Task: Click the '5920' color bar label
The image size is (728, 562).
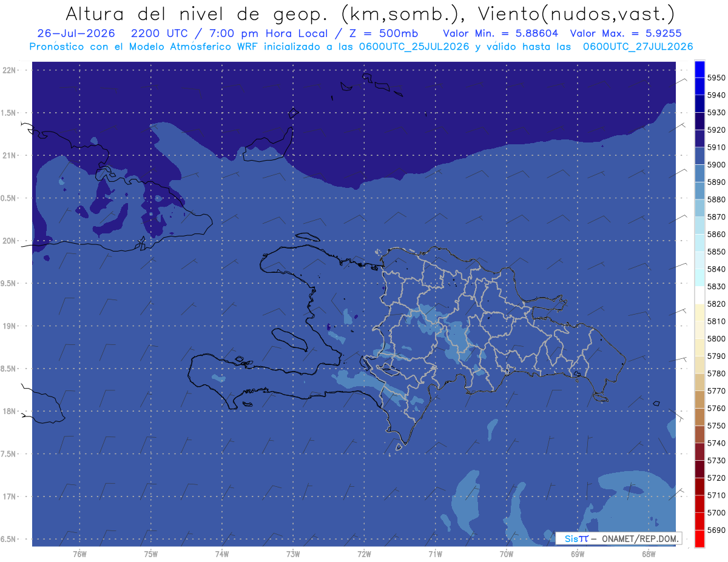Action: click(716, 130)
